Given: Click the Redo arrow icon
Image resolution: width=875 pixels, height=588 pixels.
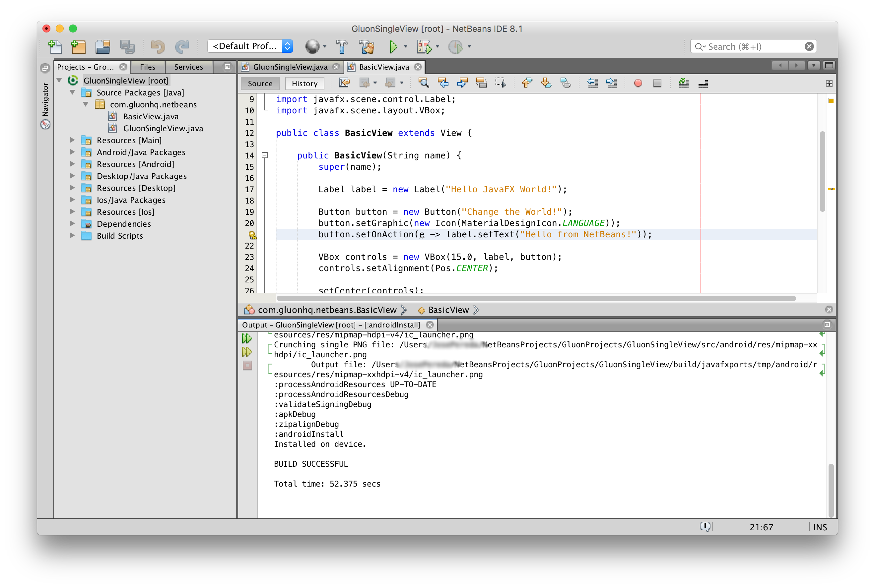Looking at the screenshot, I should (182, 46).
